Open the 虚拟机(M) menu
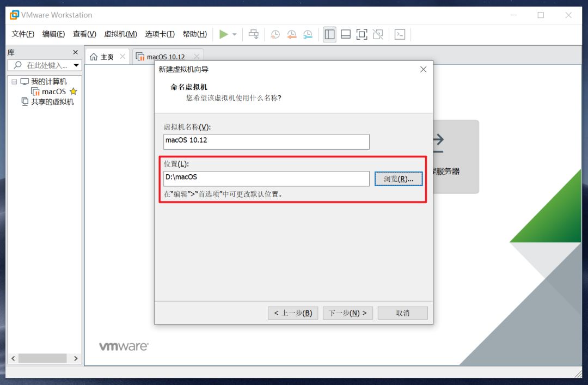588x385 pixels. [x=120, y=34]
